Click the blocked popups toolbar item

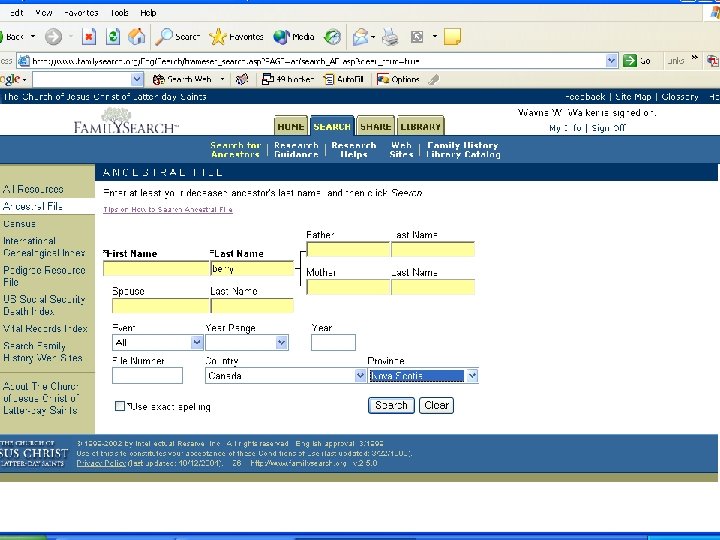[287, 79]
